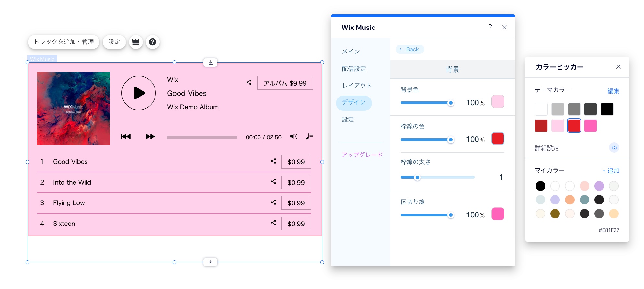
Task: Go Back in the Wix Music panel
Action: point(410,49)
